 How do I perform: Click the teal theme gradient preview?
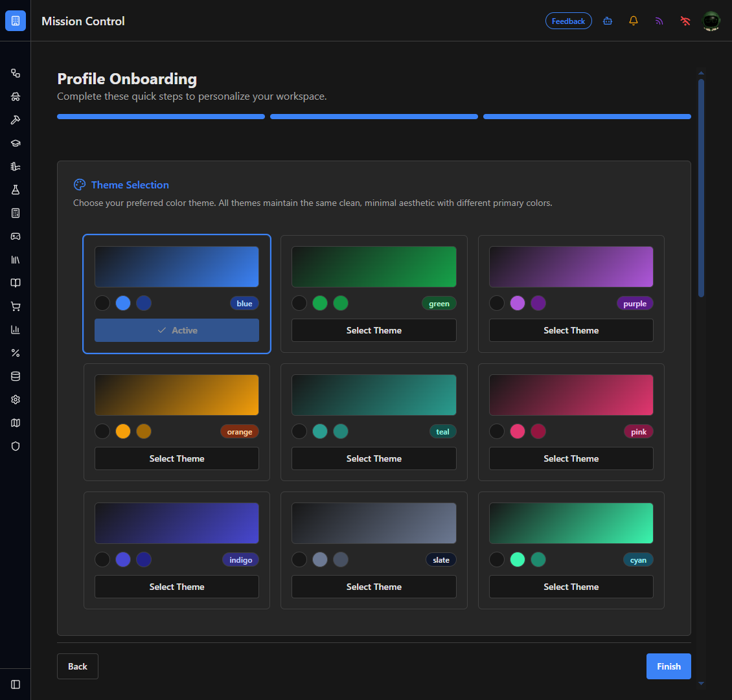[x=374, y=395]
